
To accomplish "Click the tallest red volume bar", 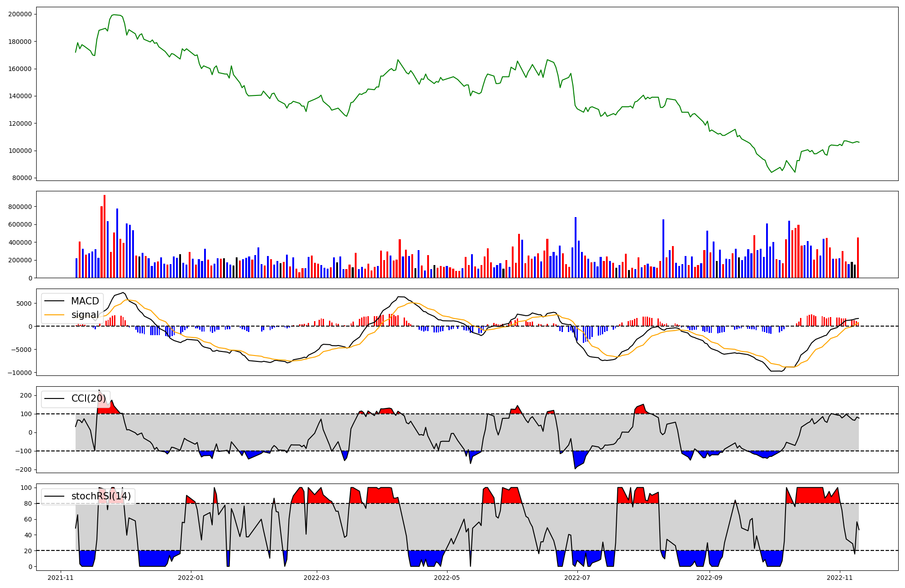I will point(105,235).
